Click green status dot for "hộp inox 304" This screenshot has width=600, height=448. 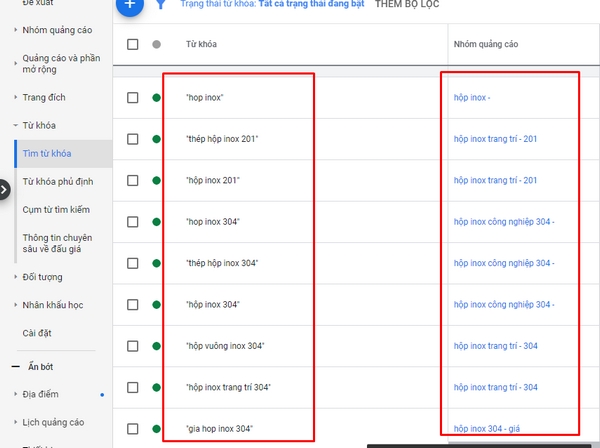tap(157, 305)
